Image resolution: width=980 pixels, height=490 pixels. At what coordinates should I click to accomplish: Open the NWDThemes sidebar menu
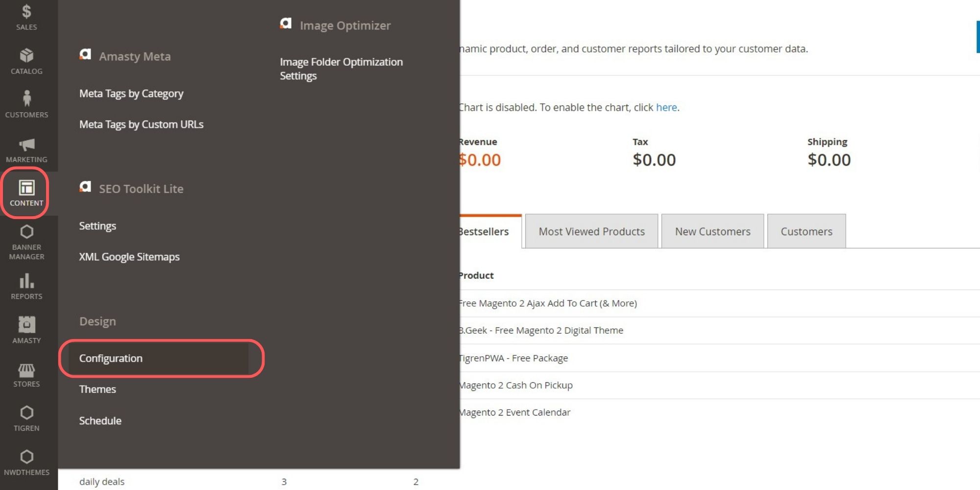point(26,463)
